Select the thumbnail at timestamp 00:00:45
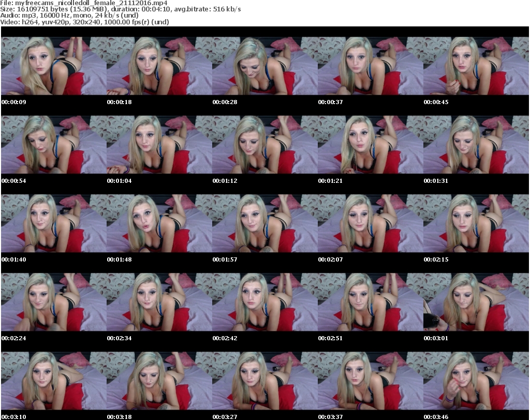530x420 pixels. point(476,66)
